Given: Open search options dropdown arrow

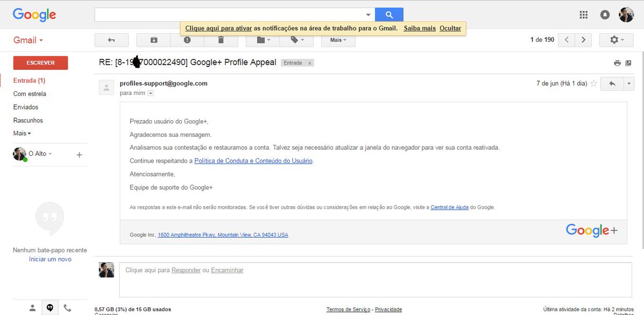Looking at the screenshot, I should tap(368, 15).
